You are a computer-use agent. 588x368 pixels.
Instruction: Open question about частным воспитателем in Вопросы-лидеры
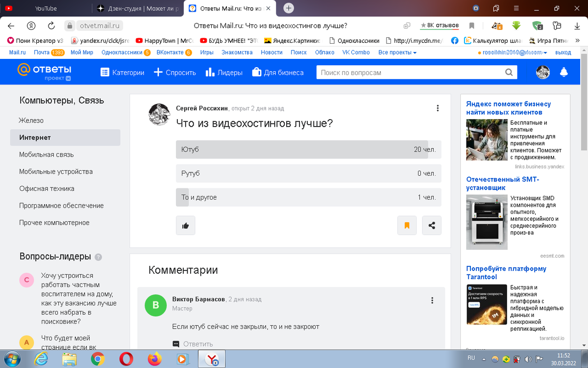pos(78,298)
